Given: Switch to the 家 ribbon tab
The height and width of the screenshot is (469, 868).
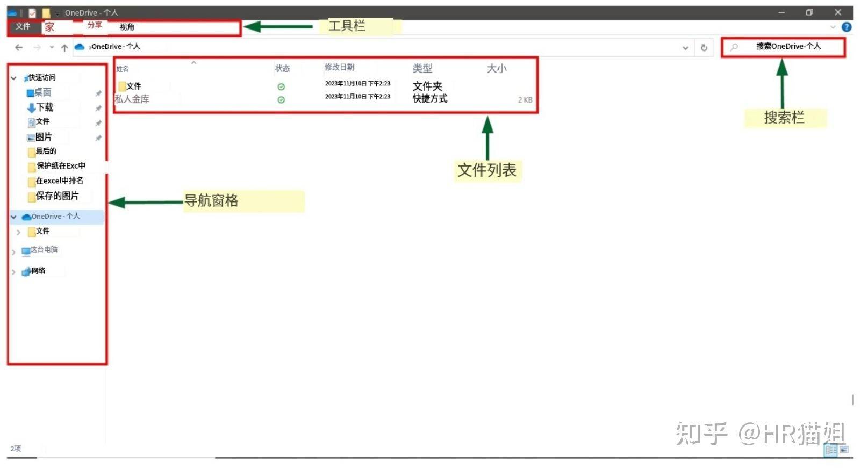Looking at the screenshot, I should tap(49, 27).
